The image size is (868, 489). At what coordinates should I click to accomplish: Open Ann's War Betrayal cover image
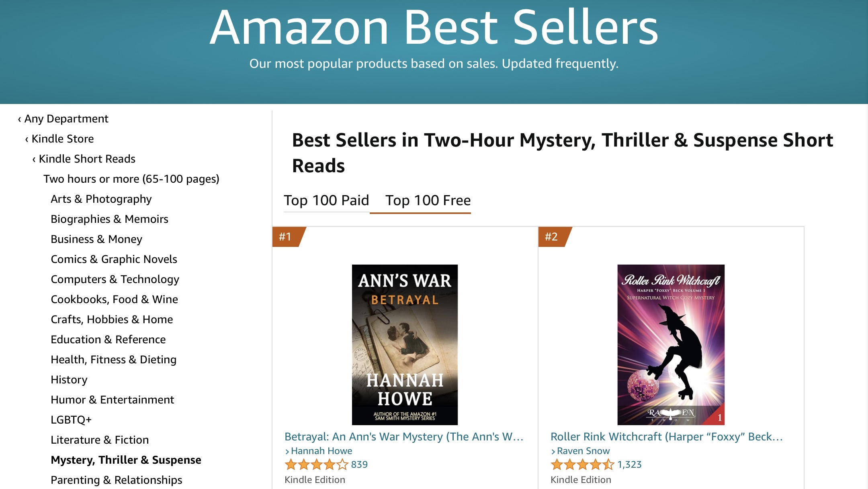click(405, 344)
